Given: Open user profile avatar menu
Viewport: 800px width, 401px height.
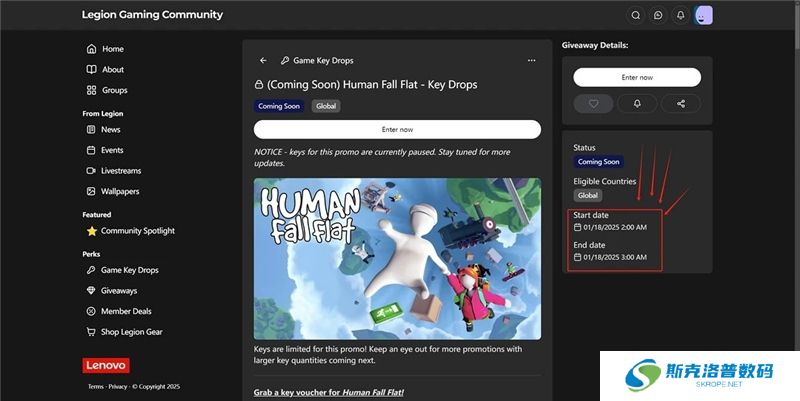Looking at the screenshot, I should point(704,15).
